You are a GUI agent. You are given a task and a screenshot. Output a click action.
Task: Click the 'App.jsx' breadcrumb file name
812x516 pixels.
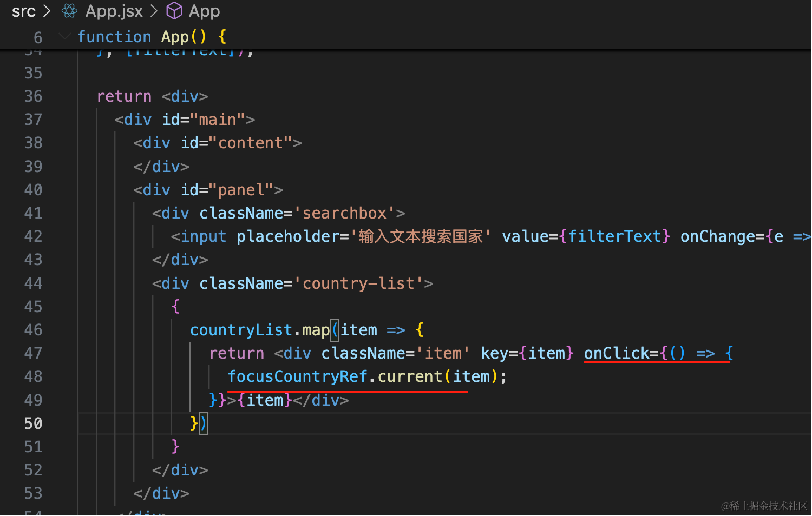(114, 11)
